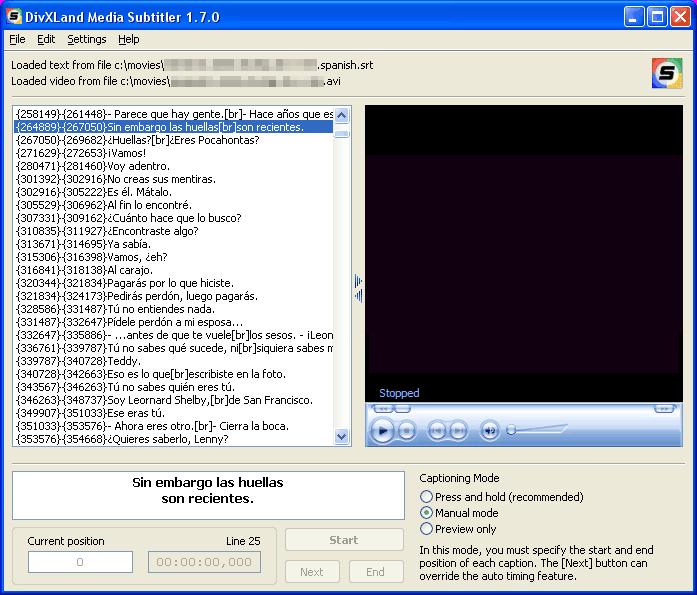The width and height of the screenshot is (697, 595).
Task: Select line 'Pídele perdón a mi esposa...'
Action: click(174, 322)
